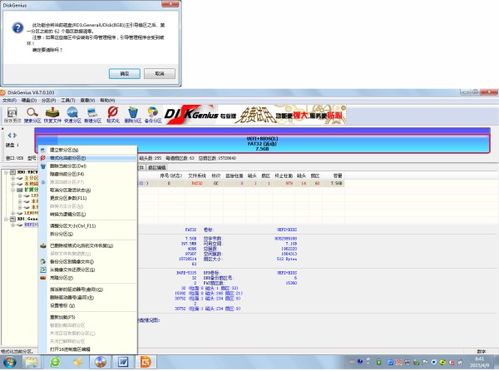Select the FAT32 row in partition table

coord(241,183)
